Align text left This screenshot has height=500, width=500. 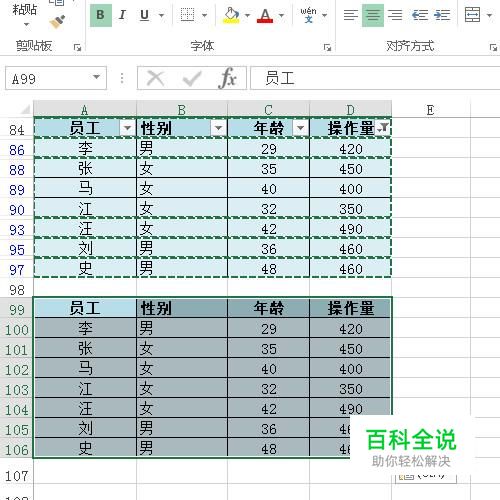click(x=351, y=15)
